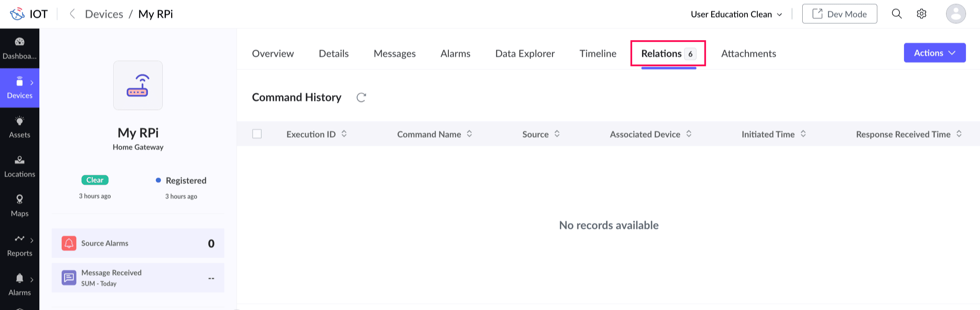Sort by Execution ID column
Image resolution: width=980 pixels, height=310 pixels.
[344, 133]
